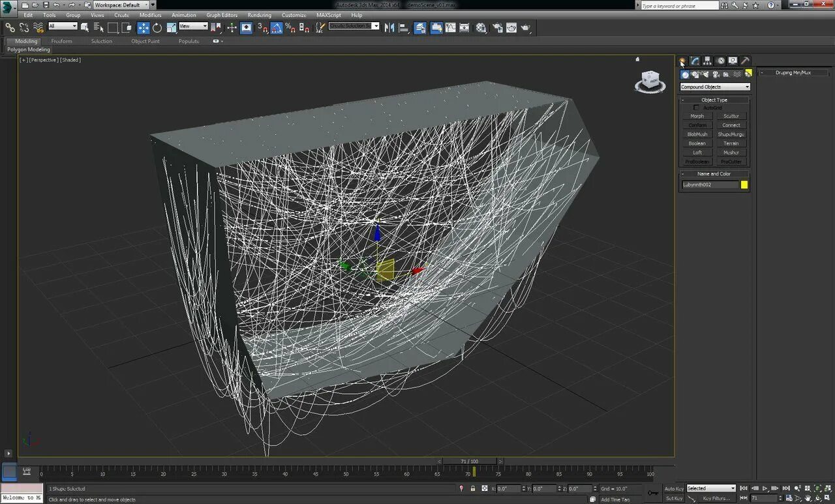This screenshot has width=835, height=504.
Task: Click the 71 / 100 time slider
Action: point(470,462)
